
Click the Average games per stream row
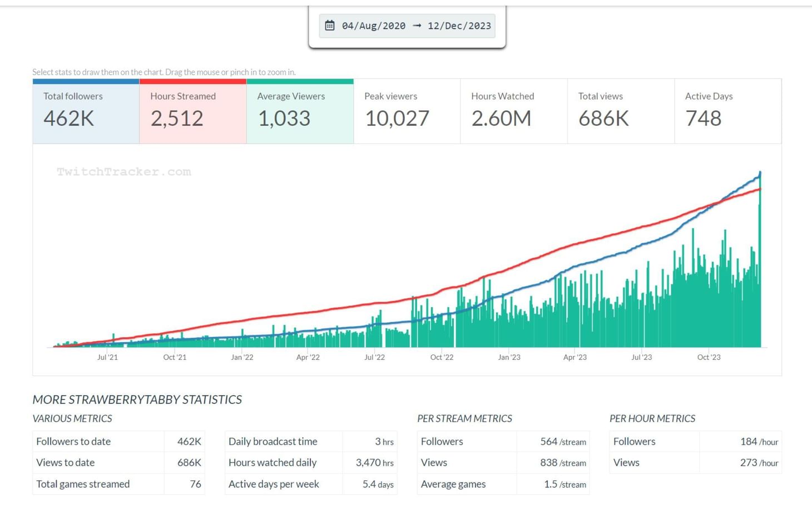point(503,484)
